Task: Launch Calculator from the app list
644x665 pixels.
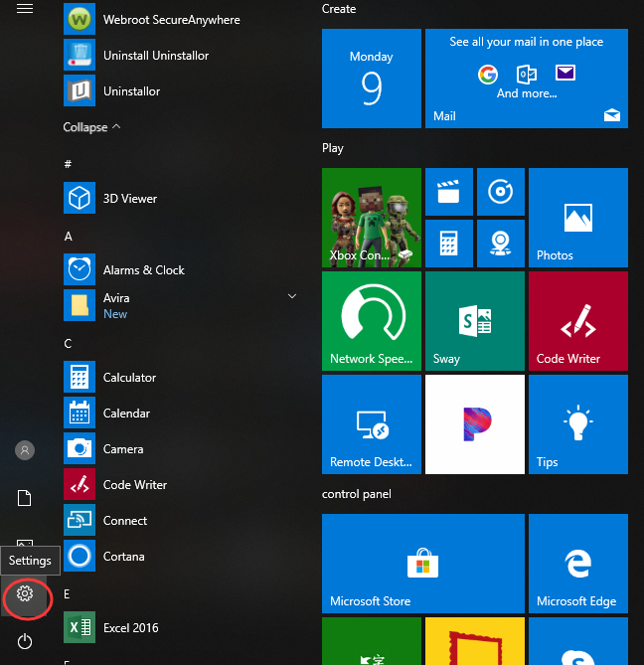Action: click(80, 377)
